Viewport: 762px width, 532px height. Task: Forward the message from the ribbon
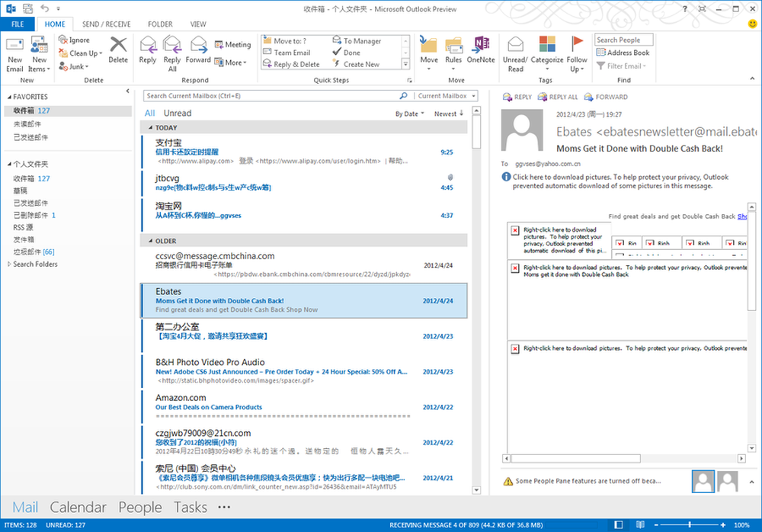tap(198, 50)
